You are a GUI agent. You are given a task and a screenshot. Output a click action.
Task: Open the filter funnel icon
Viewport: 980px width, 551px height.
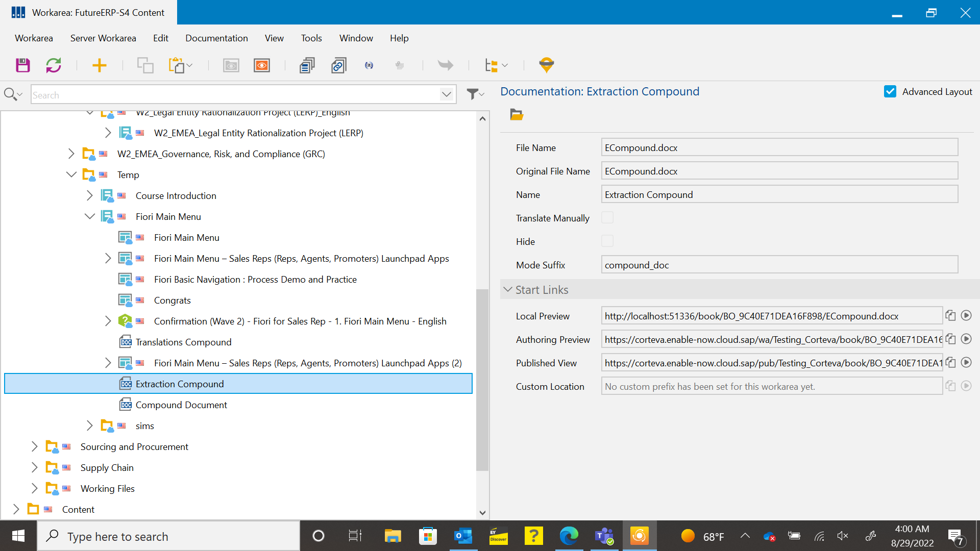pos(474,94)
